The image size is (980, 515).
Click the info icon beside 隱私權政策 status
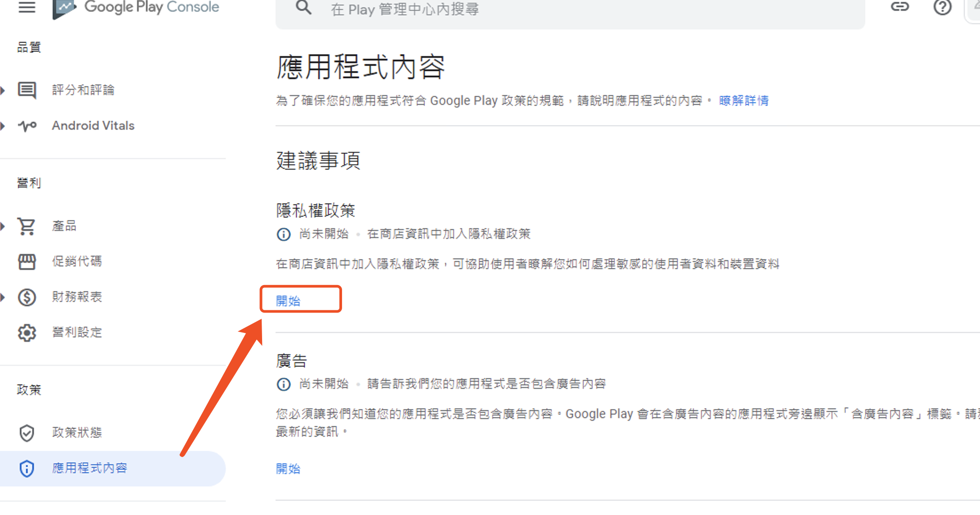coord(283,234)
